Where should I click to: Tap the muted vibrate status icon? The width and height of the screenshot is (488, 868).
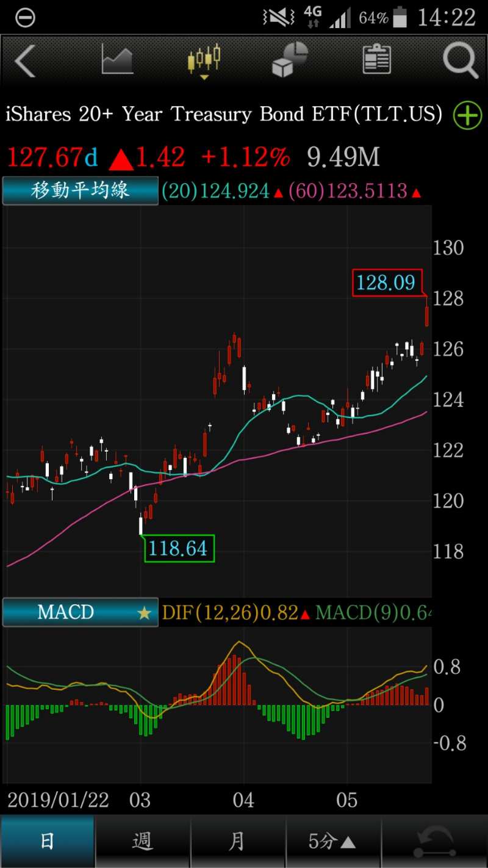278,18
